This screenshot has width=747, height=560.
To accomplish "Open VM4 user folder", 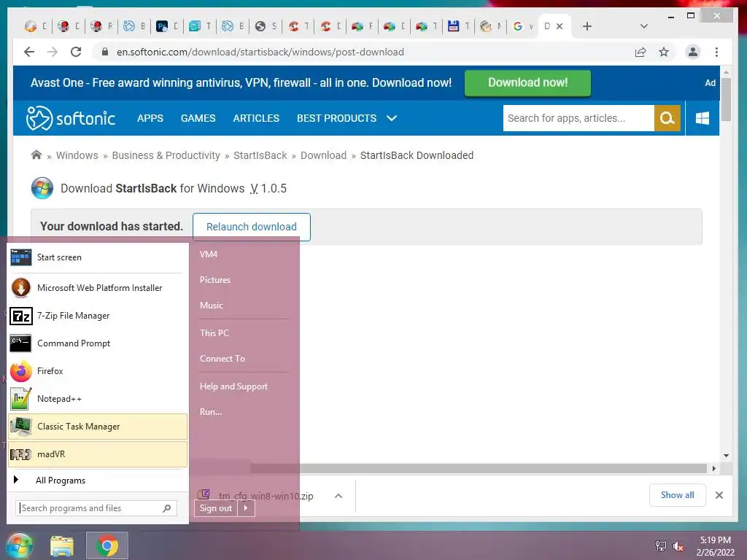I will click(209, 254).
